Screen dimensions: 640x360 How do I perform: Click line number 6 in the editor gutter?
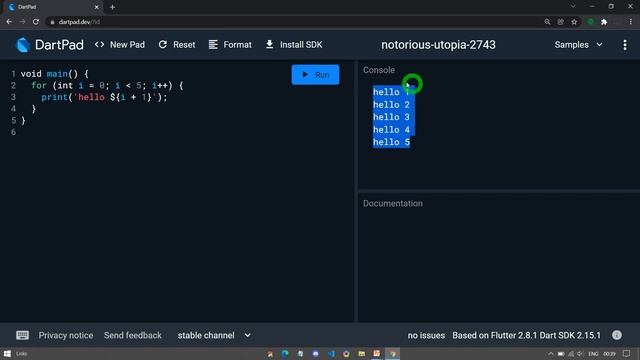13,132
